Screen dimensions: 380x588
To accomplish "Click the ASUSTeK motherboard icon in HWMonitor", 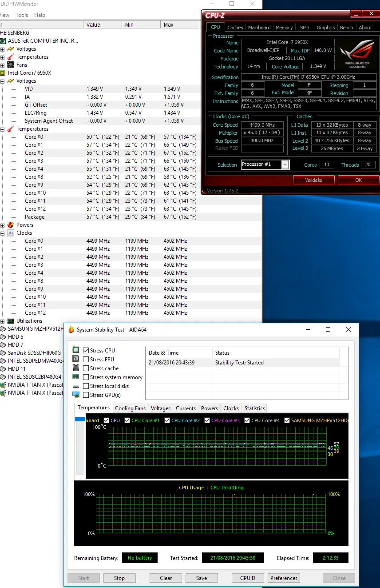I will point(3,41).
